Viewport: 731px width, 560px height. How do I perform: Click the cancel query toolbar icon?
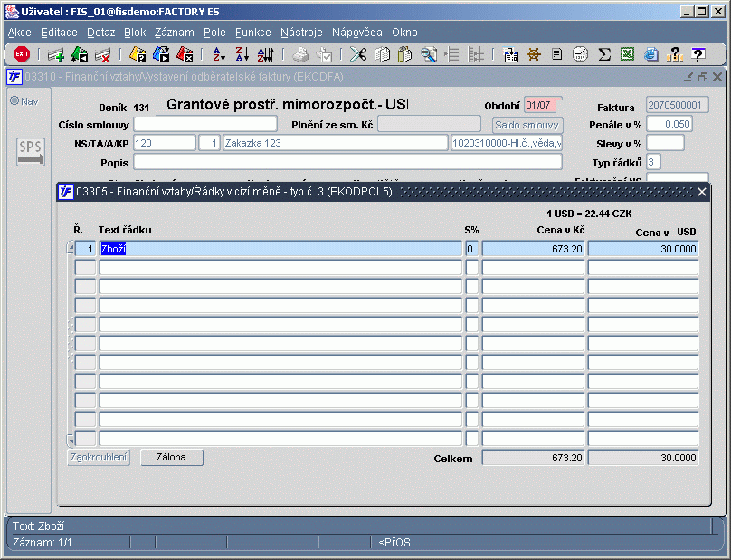[185, 55]
